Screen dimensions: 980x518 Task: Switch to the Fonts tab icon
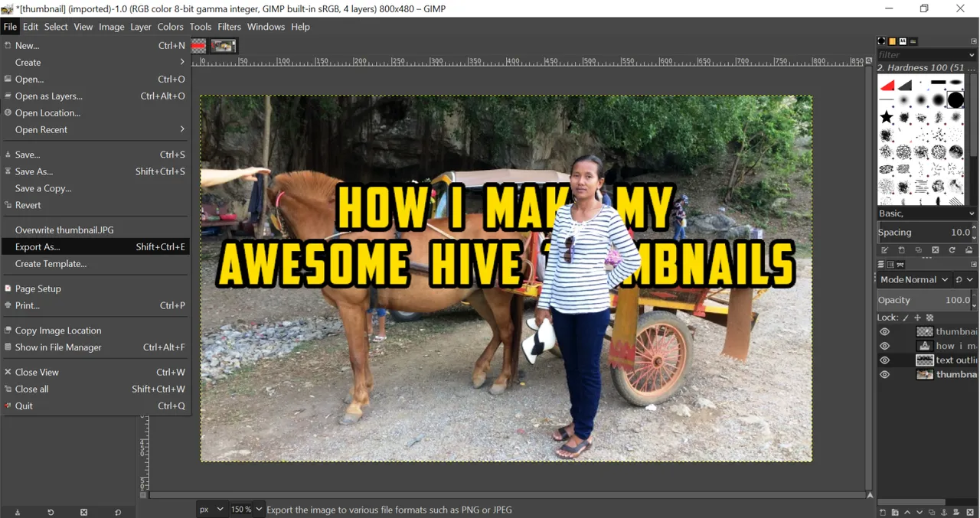903,41
